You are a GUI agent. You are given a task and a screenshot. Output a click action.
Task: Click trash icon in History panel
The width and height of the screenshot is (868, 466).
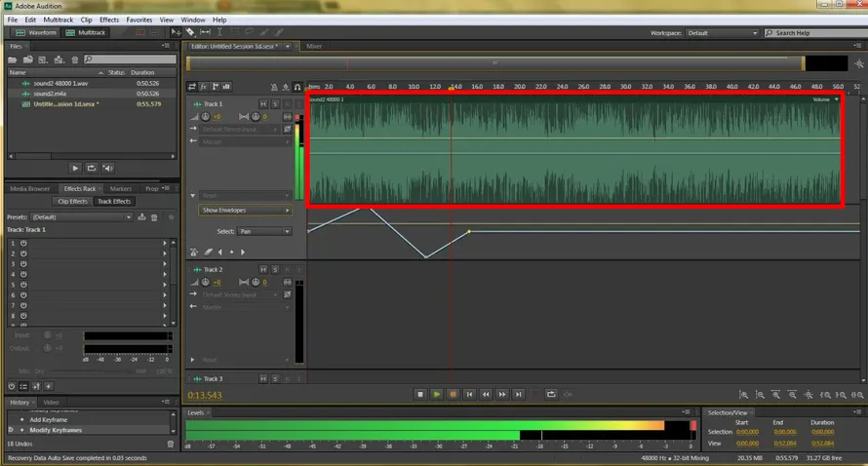(x=171, y=444)
